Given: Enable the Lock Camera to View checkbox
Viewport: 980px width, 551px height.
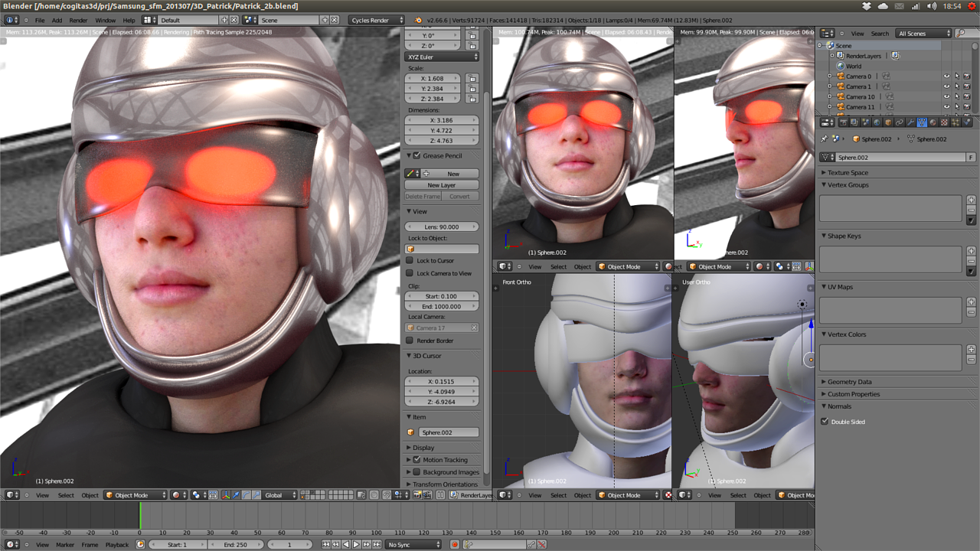Looking at the screenshot, I should (x=409, y=273).
